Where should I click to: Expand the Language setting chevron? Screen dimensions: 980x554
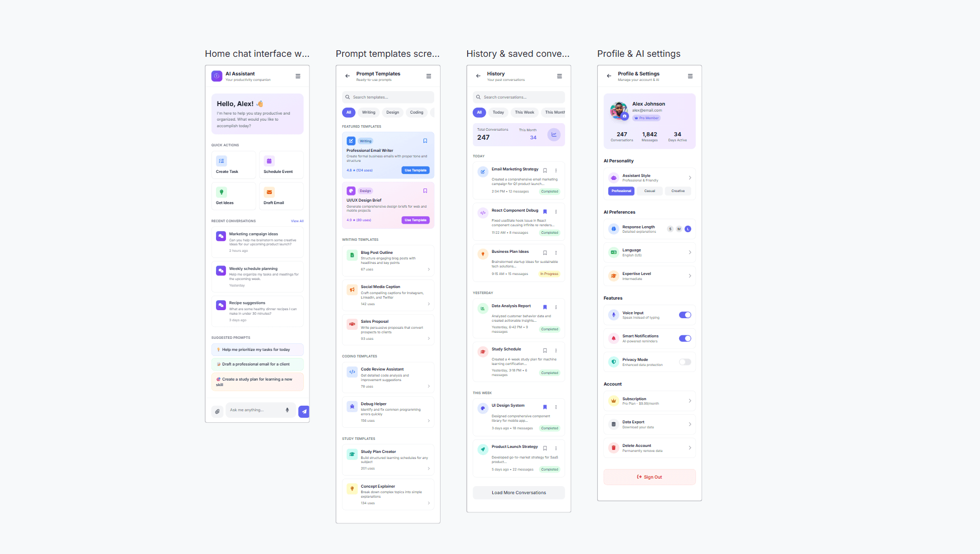(x=690, y=252)
